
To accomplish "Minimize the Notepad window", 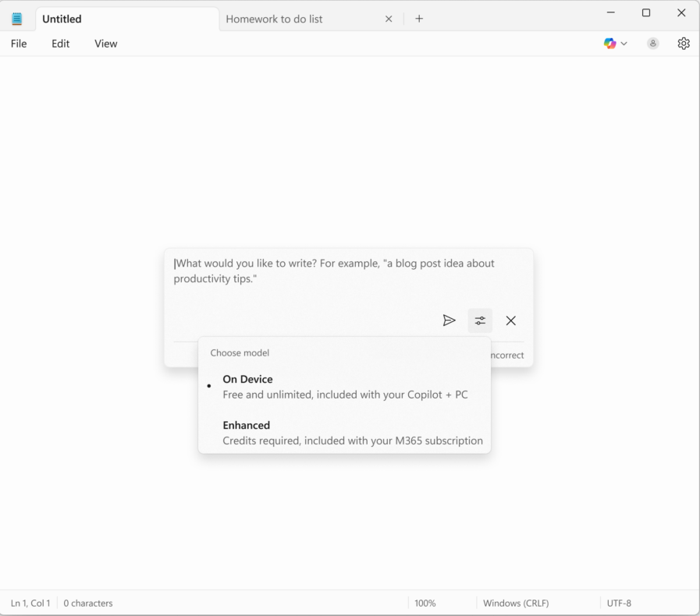I will tap(611, 12).
